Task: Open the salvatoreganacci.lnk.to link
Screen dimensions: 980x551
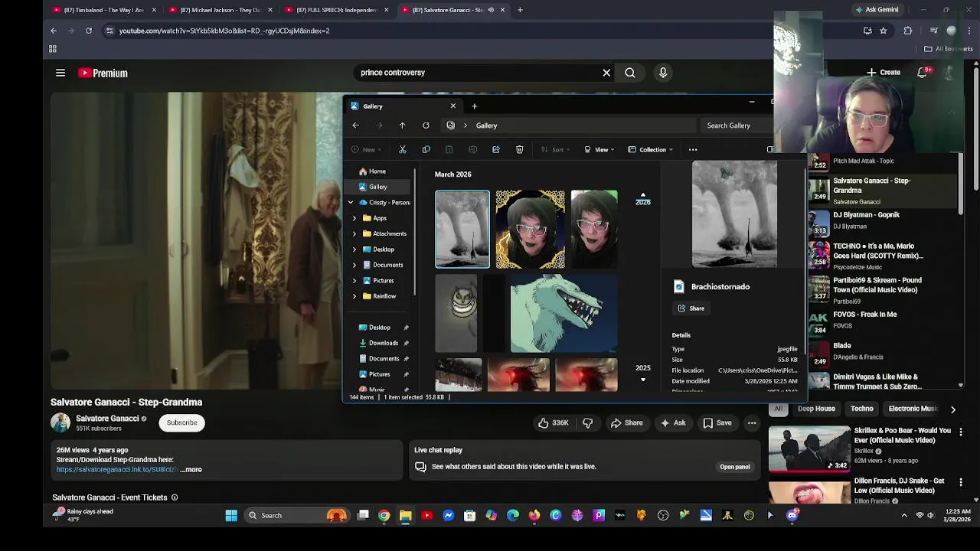Action: point(116,470)
